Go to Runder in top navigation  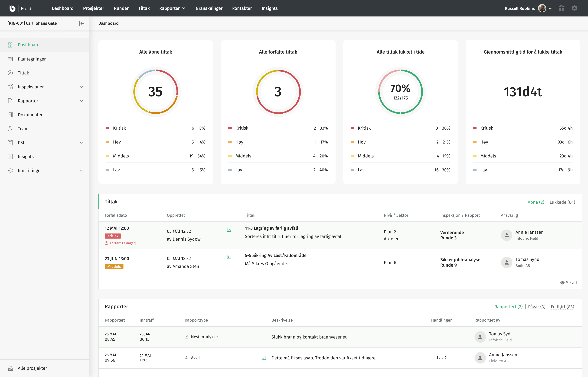click(x=121, y=8)
